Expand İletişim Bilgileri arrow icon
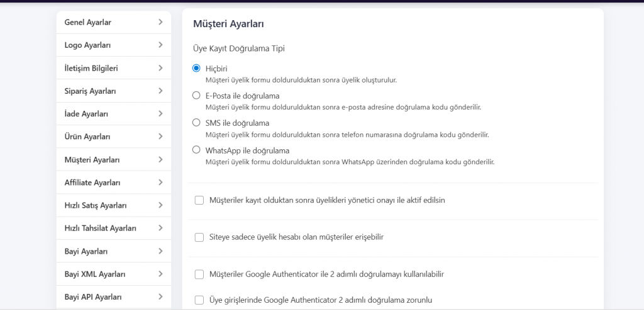 coord(160,68)
